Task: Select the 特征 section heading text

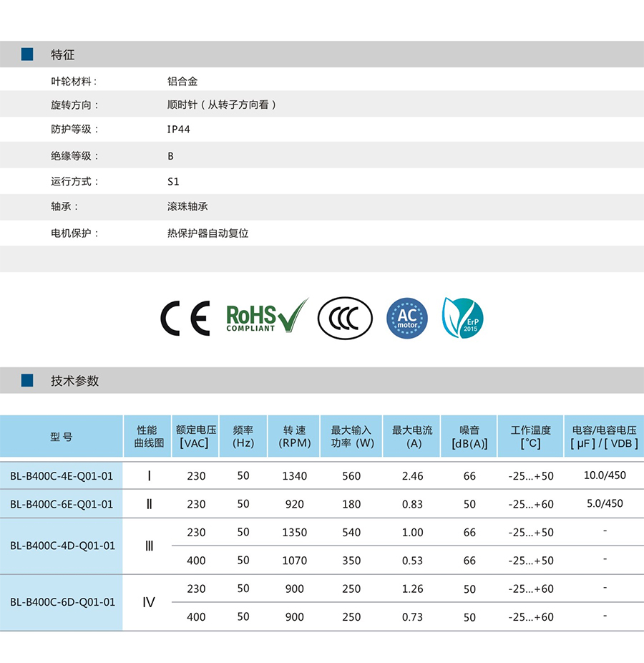Action: pos(62,54)
